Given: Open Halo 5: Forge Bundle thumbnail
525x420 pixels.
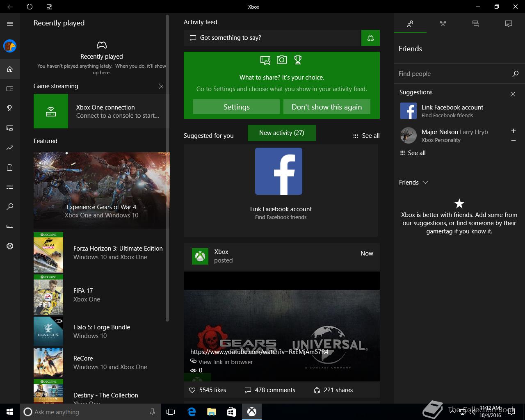Looking at the screenshot, I should [x=48, y=331].
